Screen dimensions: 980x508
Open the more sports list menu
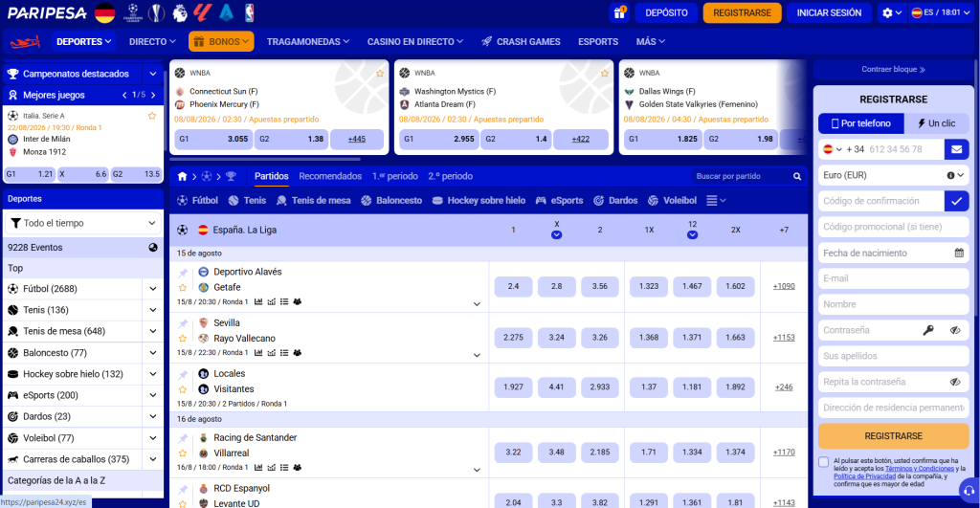tap(716, 201)
